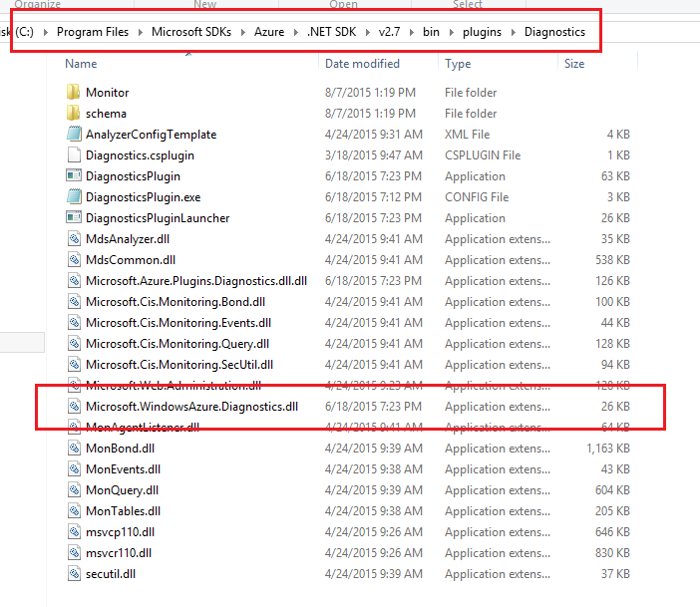
Task: Select the DiagnosticsPluginLauncher file name
Action: [x=158, y=218]
